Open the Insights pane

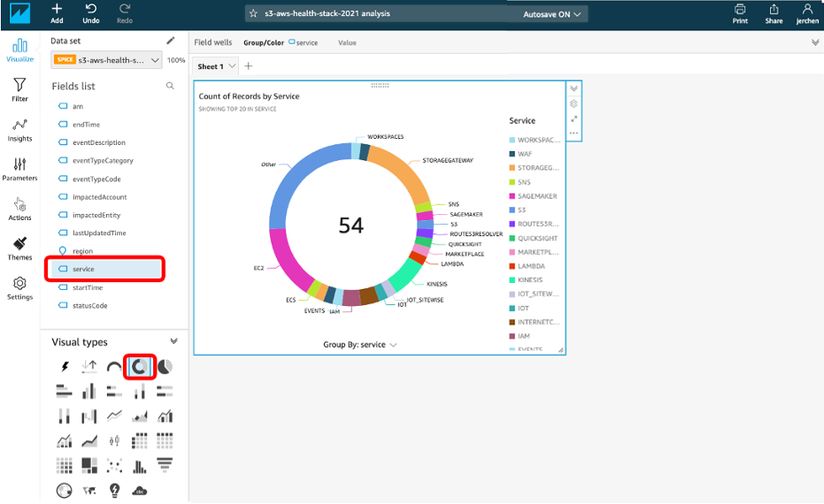[20, 130]
